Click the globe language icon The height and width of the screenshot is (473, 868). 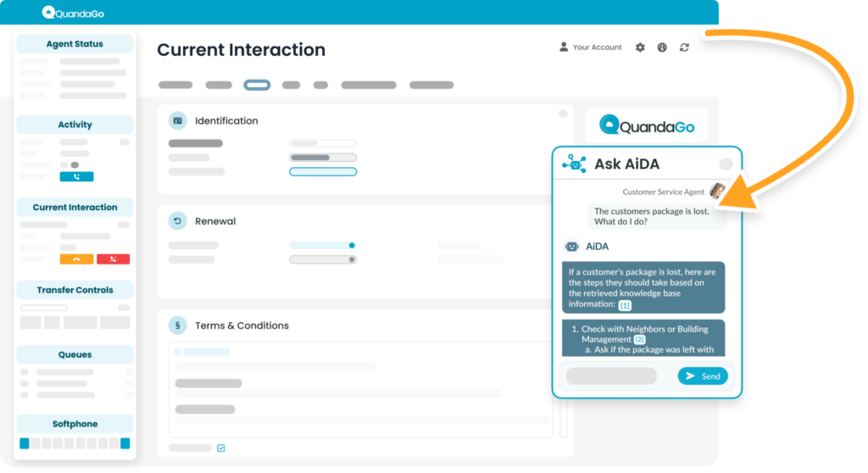662,47
